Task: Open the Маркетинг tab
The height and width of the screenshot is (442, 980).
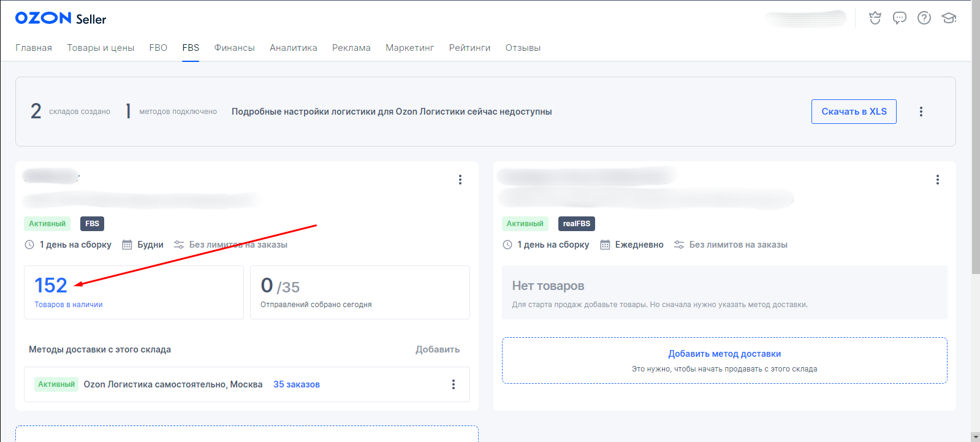Action: [410, 48]
